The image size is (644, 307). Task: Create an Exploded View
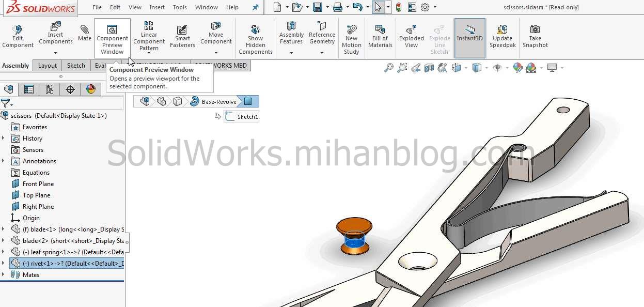pos(411,36)
